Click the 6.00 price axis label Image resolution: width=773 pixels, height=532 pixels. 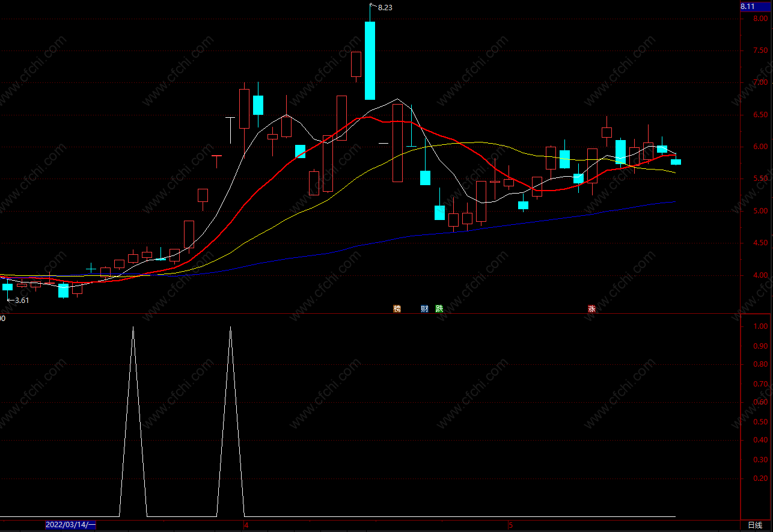tap(761, 147)
